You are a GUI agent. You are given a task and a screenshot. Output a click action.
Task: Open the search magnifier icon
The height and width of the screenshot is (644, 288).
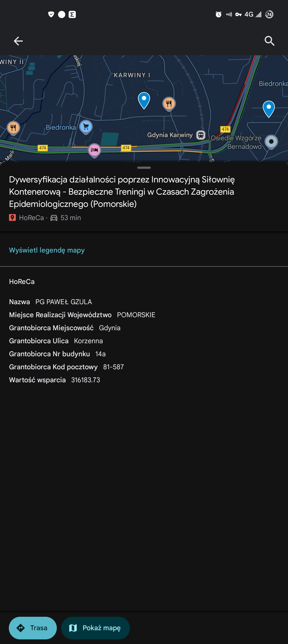click(x=270, y=41)
